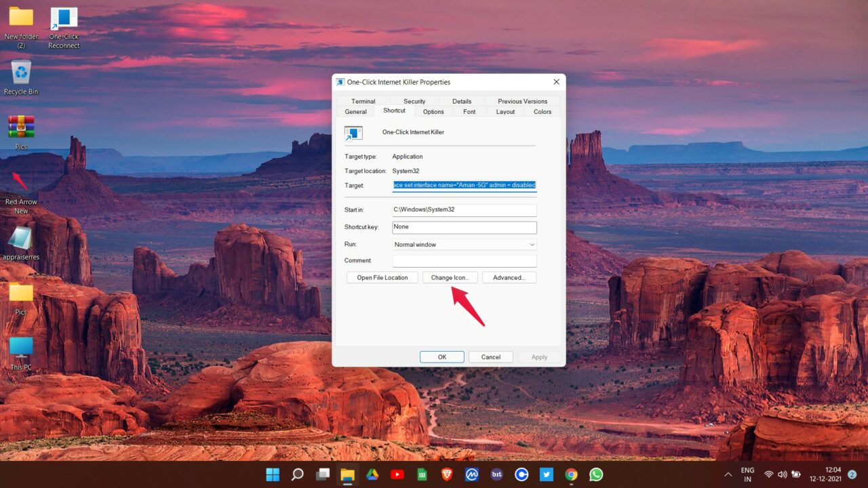Click the Apply button
Image resolution: width=868 pixels, height=488 pixels.
point(540,357)
